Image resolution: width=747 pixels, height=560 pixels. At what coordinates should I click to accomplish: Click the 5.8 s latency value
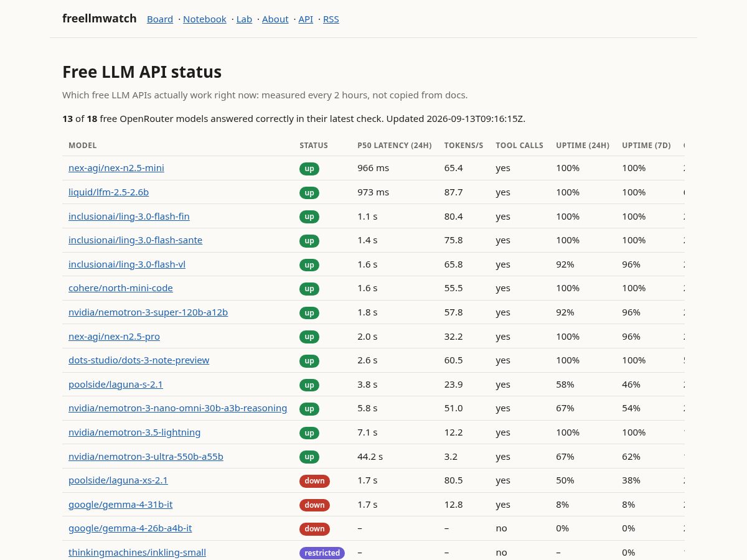(367, 408)
